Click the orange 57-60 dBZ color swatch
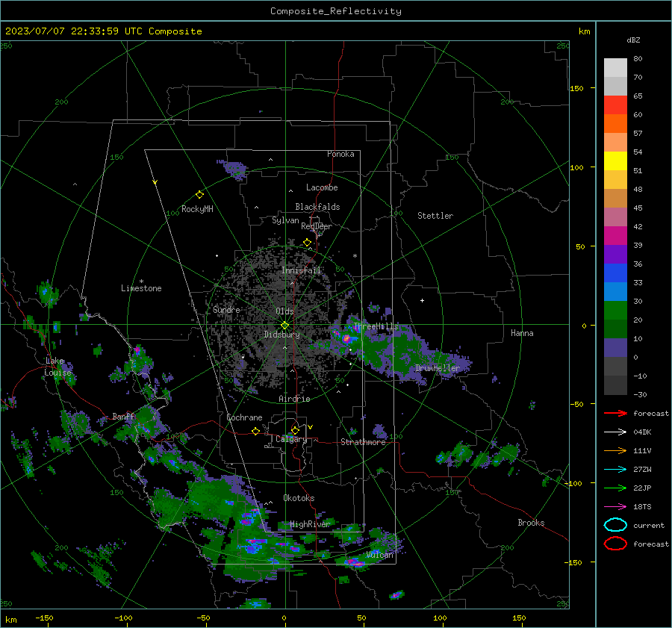 pyautogui.click(x=615, y=124)
